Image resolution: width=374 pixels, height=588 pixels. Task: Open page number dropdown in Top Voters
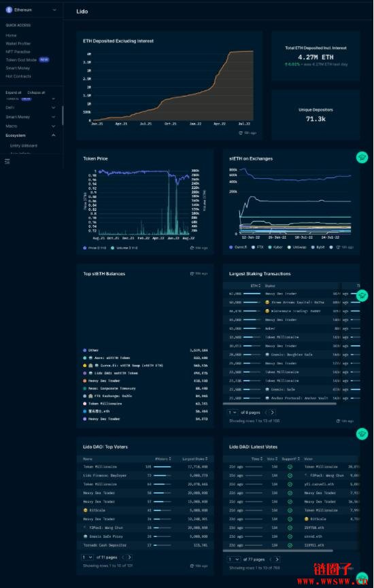(87, 557)
